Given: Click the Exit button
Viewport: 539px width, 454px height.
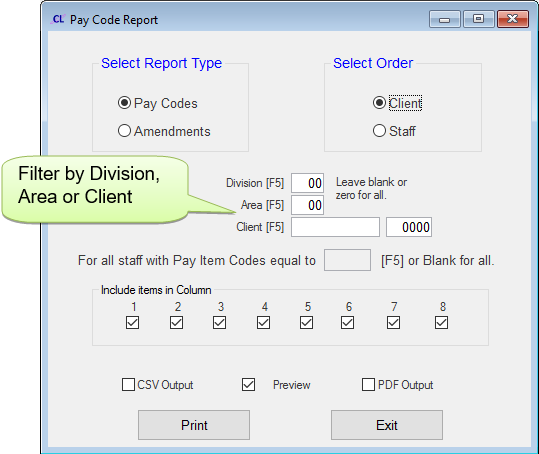Looking at the screenshot, I should 387,425.
